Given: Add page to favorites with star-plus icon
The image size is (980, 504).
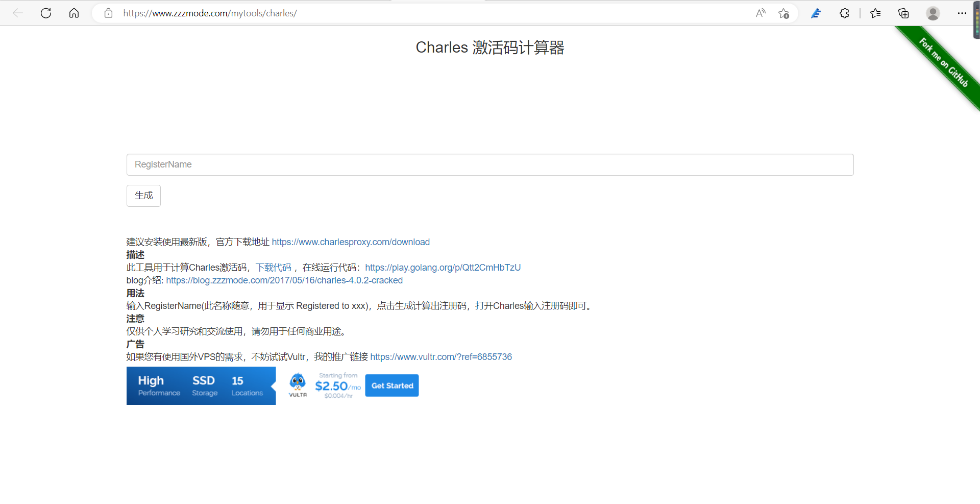Looking at the screenshot, I should coord(783,13).
